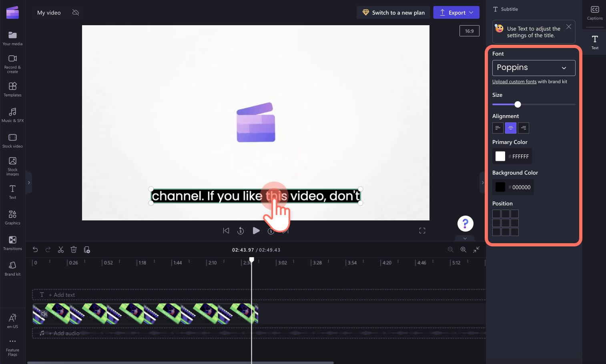Image resolution: width=606 pixels, height=364 pixels.
Task: Open the Upload custom fonts link
Action: coord(514,81)
